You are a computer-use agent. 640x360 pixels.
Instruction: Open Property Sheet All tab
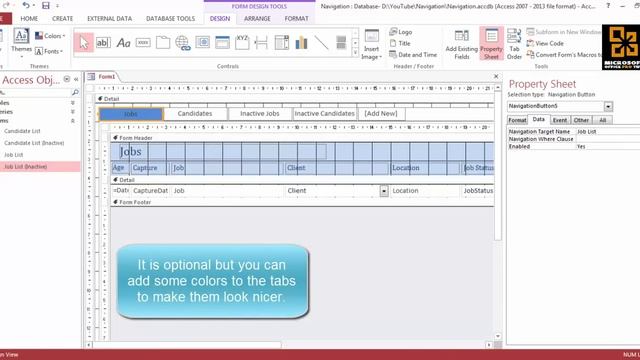(602, 120)
